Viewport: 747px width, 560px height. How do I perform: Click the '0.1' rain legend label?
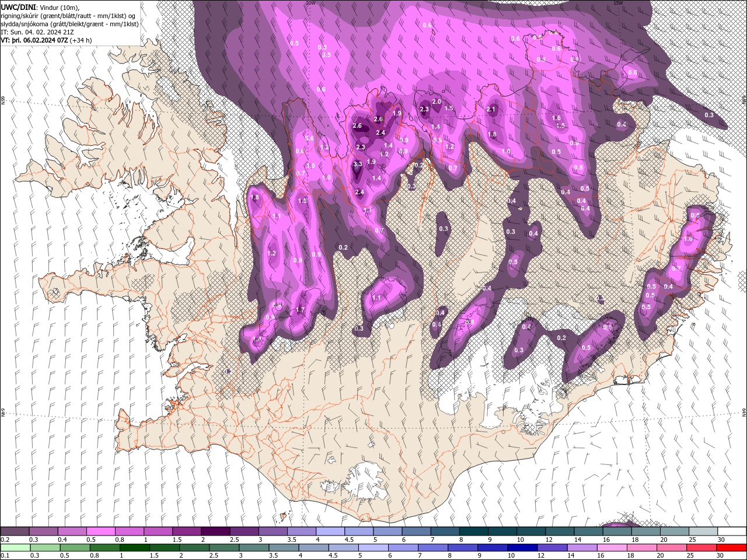point(5,556)
